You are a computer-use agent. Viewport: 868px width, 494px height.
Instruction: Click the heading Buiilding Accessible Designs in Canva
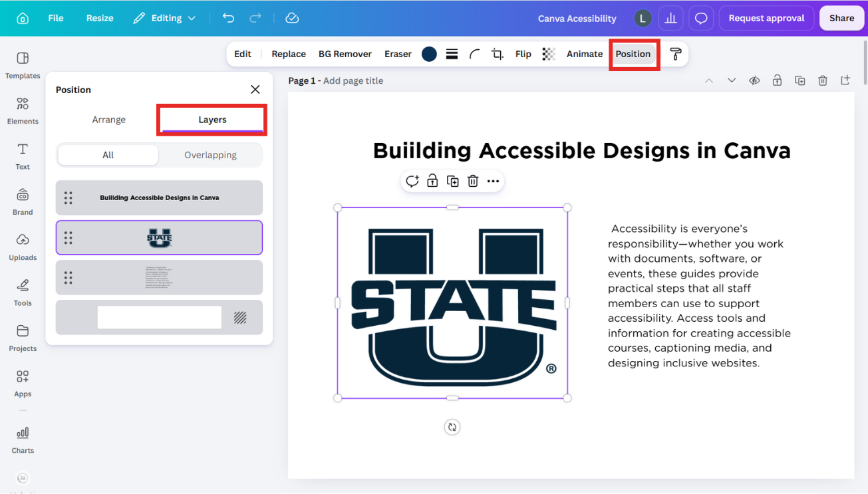[x=582, y=151]
